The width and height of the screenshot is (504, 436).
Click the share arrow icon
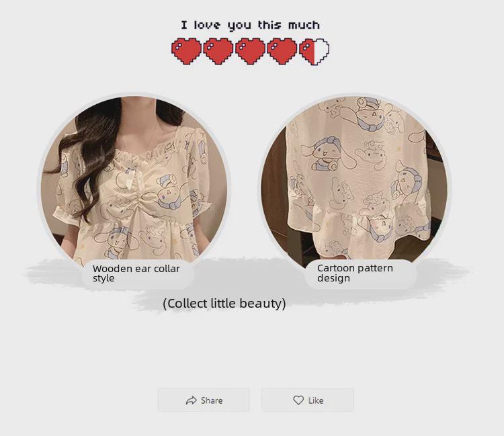(192, 400)
